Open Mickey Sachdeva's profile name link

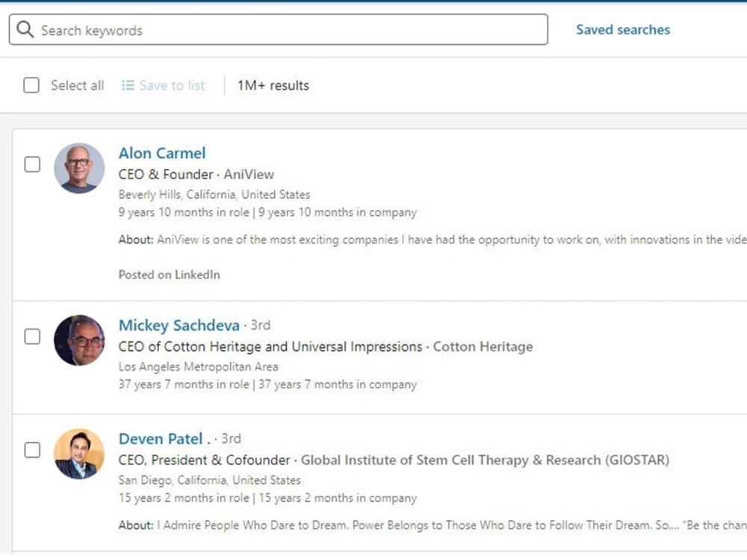(179, 326)
